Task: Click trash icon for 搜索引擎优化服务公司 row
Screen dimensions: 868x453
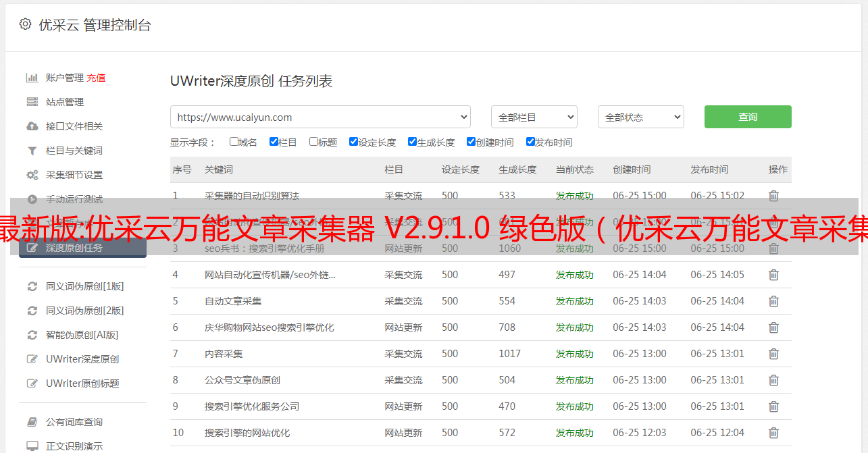Action: click(773, 406)
